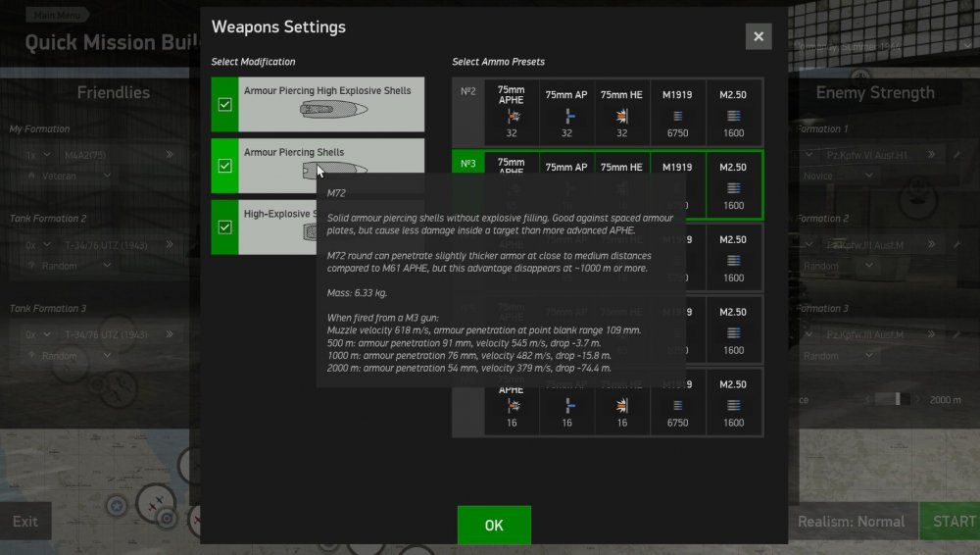980x555 pixels.
Task: Click the APHE shell illustration icon
Action: [x=333, y=110]
